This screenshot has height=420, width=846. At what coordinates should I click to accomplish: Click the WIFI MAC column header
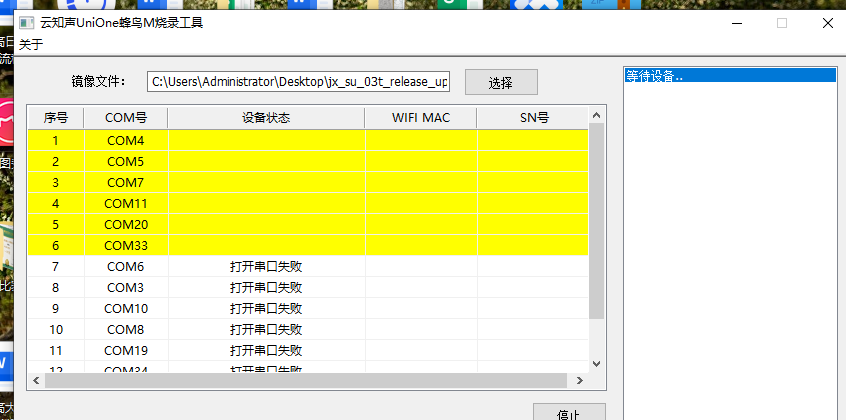click(x=421, y=118)
